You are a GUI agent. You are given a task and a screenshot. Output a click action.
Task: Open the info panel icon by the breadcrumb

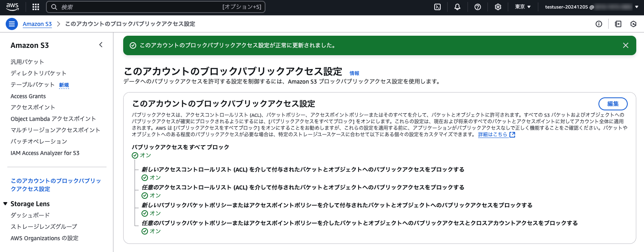click(x=599, y=24)
